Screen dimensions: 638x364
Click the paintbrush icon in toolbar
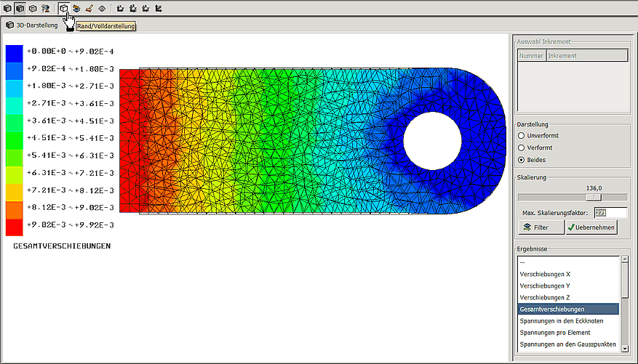[x=89, y=9]
